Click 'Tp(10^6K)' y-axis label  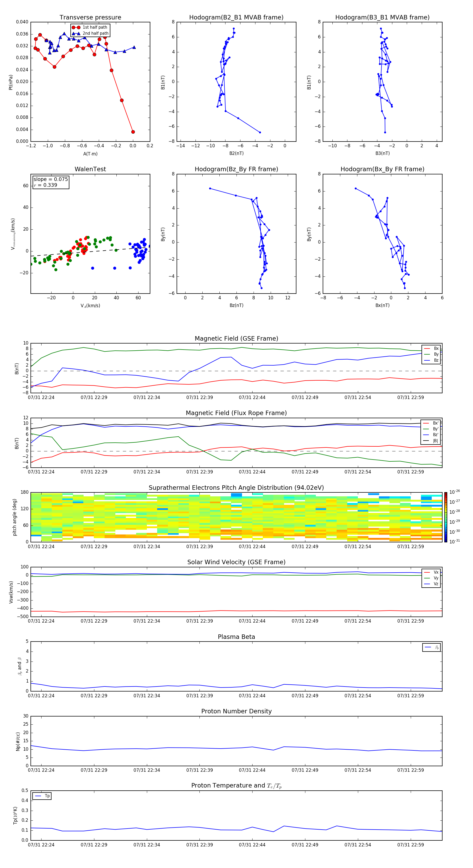point(15,815)
